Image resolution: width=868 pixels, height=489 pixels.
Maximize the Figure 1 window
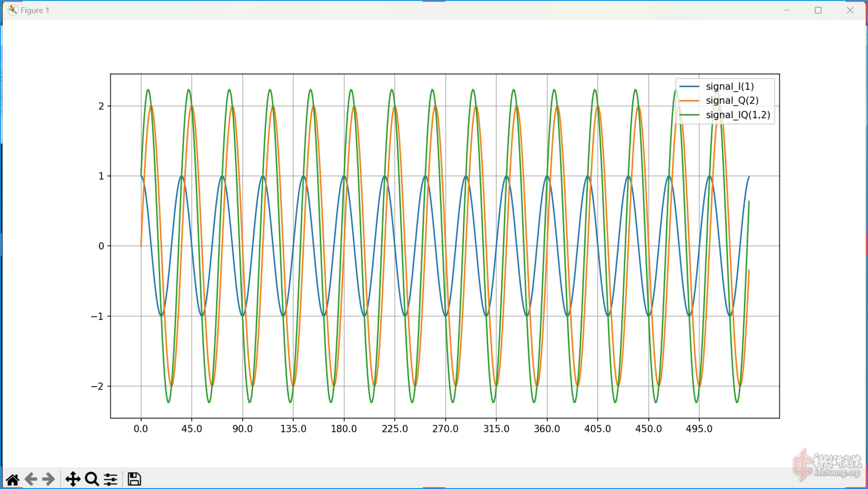point(818,10)
